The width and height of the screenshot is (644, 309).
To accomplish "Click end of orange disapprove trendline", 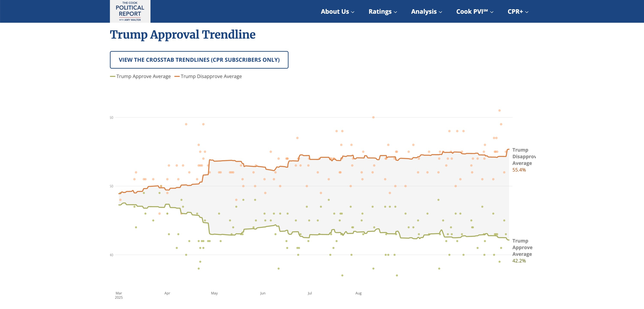I will 509,149.
